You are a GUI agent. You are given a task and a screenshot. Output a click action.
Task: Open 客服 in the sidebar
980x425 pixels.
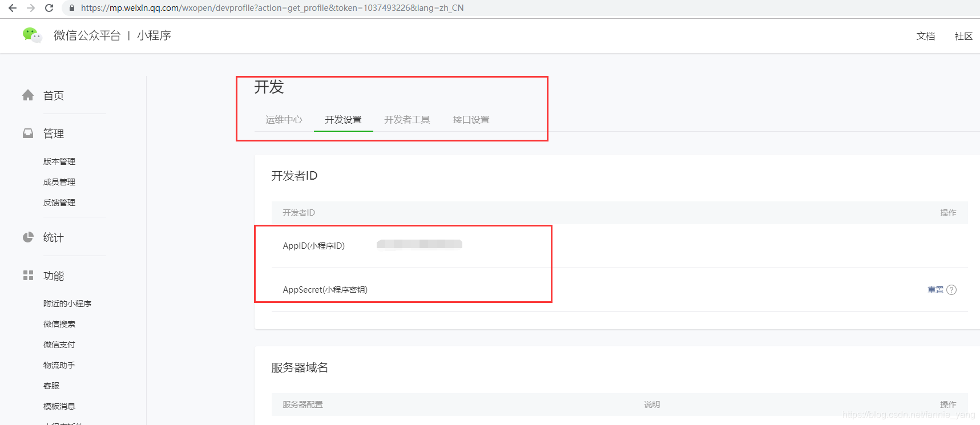(51, 386)
